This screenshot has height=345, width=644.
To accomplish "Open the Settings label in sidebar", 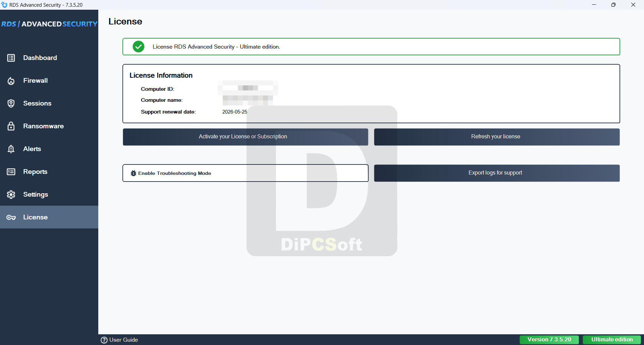I will click(36, 194).
